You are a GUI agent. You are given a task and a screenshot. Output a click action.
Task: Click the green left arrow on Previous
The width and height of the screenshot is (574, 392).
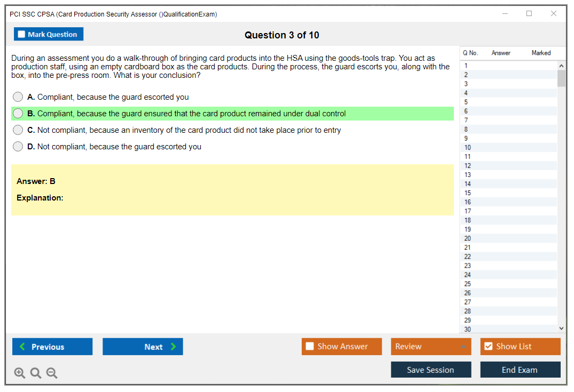click(x=22, y=347)
